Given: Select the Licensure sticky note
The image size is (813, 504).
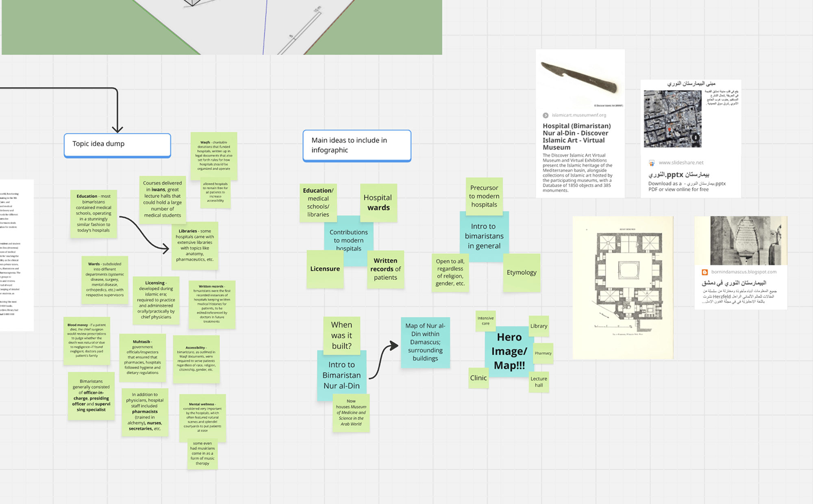Looking at the screenshot, I should [x=325, y=269].
